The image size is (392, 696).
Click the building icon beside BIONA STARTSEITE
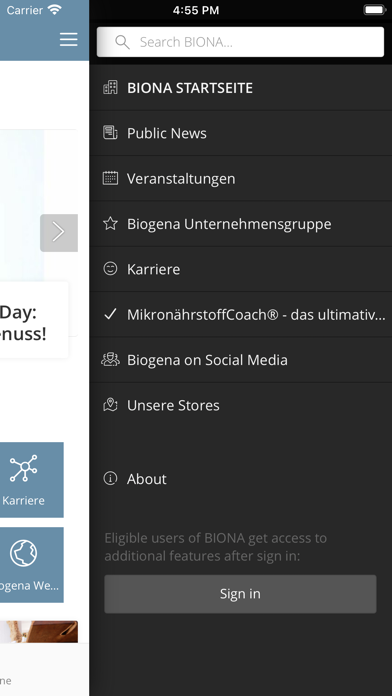(110, 87)
